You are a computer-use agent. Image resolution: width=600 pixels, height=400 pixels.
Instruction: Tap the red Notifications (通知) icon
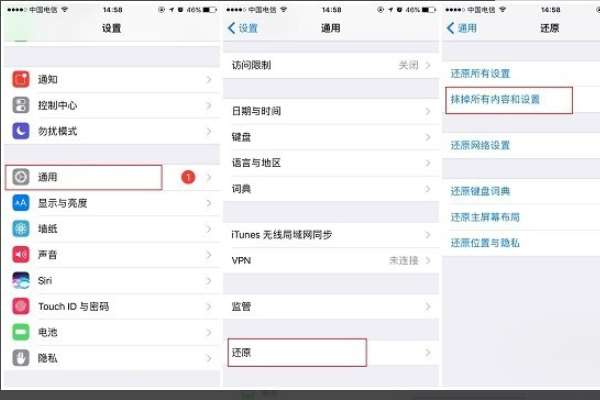21,79
